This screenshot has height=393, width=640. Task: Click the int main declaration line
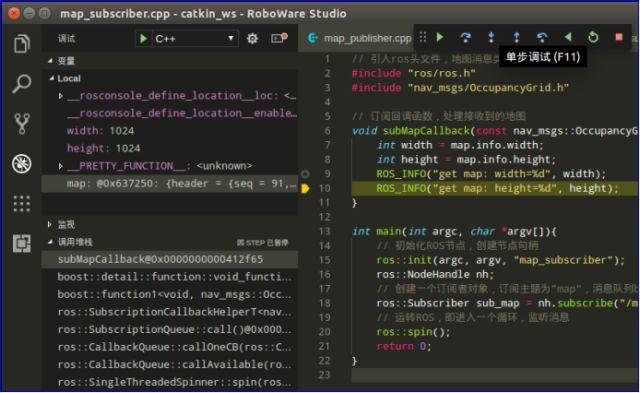point(454,232)
